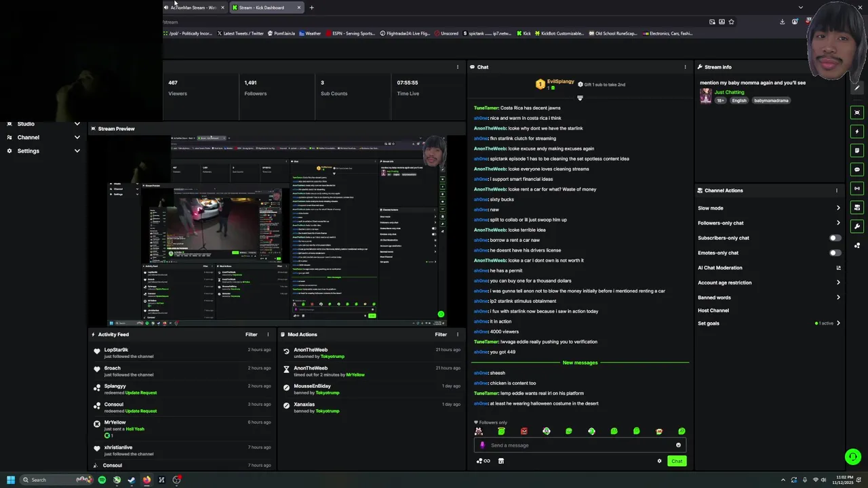Select the lightning bolt icon in right sidebar
Screen dimensions: 868x488
coord(857,131)
